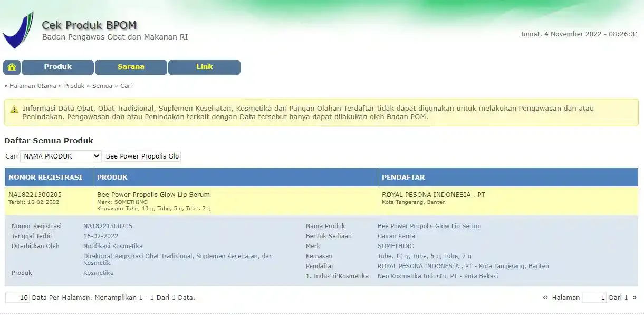Click 'Kosmetika' Produk value in details
Screen dimensions: 644x315
(x=99, y=273)
